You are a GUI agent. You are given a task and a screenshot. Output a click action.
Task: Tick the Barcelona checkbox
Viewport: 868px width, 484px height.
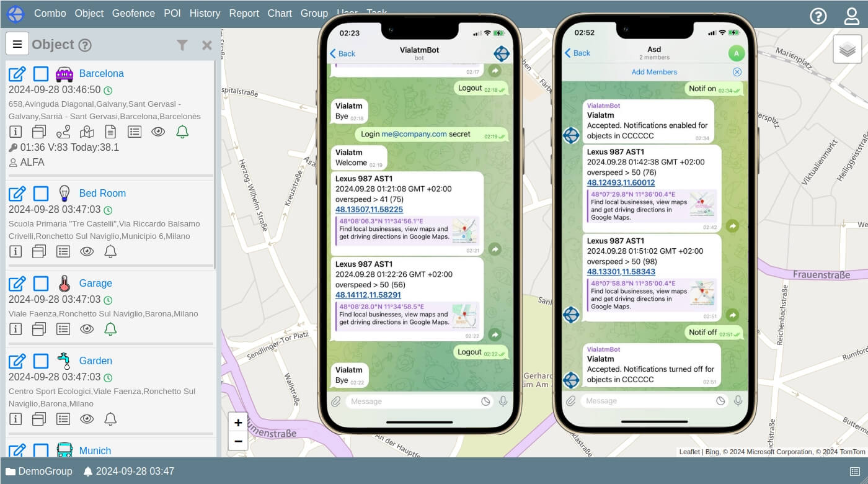click(41, 74)
